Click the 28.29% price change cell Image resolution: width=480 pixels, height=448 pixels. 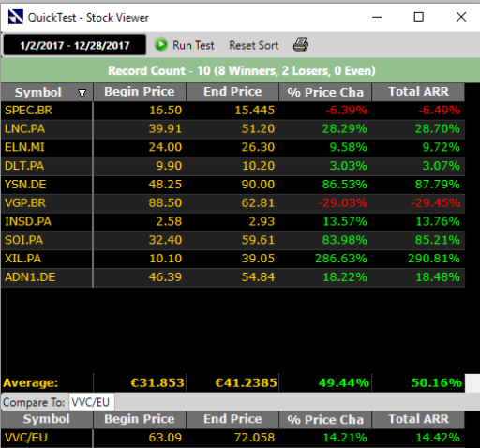(345, 128)
